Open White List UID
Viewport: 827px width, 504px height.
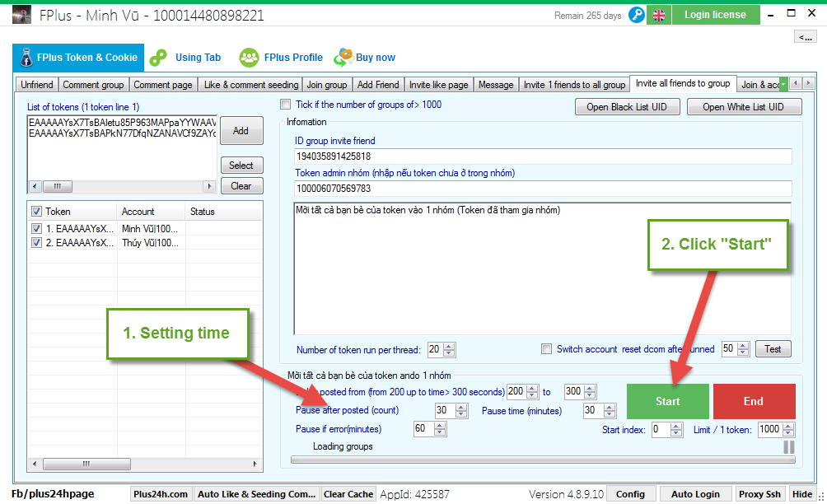pos(744,107)
